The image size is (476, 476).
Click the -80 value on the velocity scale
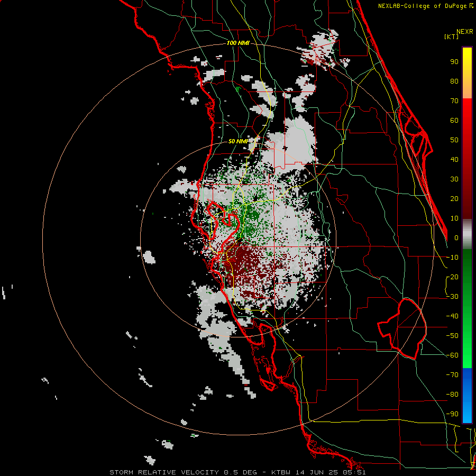(x=452, y=395)
